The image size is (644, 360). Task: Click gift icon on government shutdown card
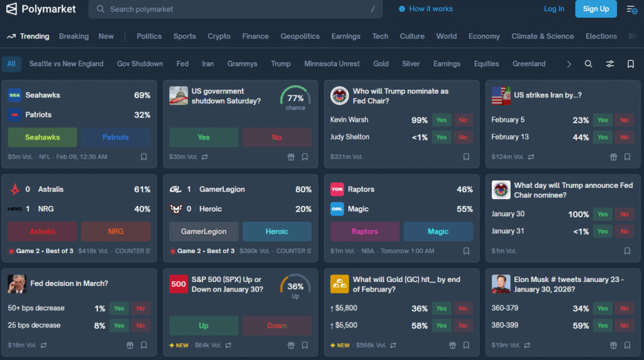(291, 157)
